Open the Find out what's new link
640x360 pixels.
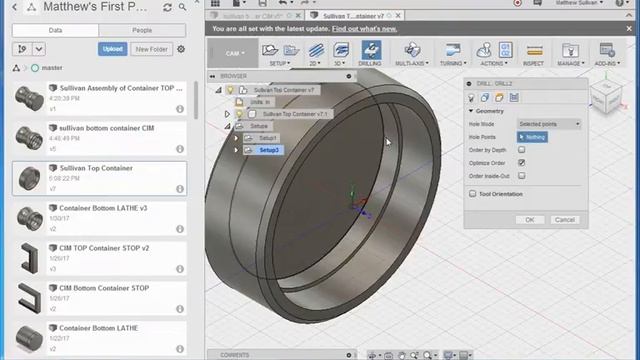(x=364, y=29)
